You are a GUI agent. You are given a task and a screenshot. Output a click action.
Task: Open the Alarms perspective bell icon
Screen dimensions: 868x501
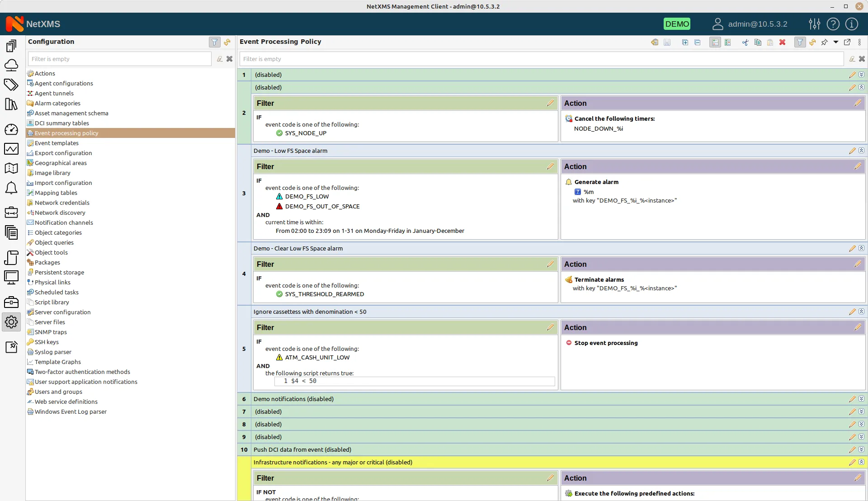(11, 188)
